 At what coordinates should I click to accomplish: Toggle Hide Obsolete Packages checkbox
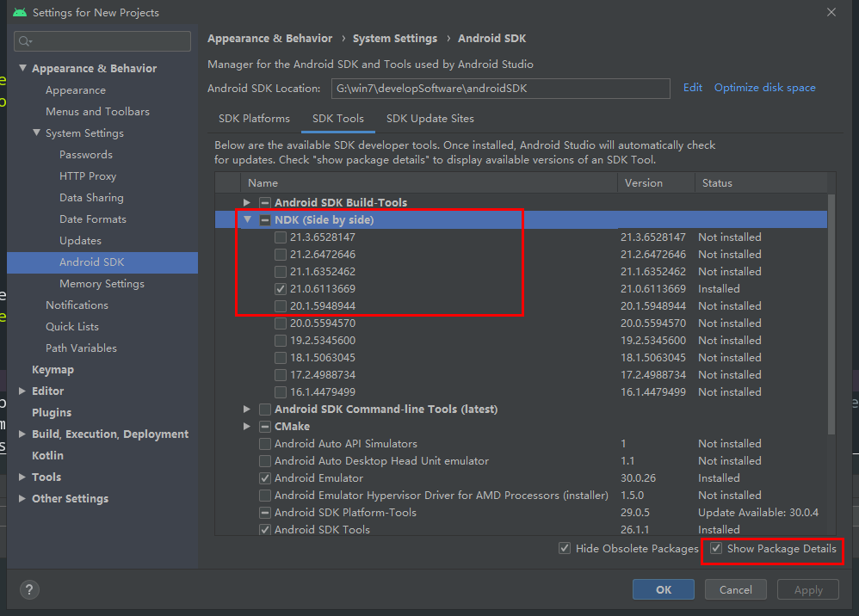click(565, 548)
